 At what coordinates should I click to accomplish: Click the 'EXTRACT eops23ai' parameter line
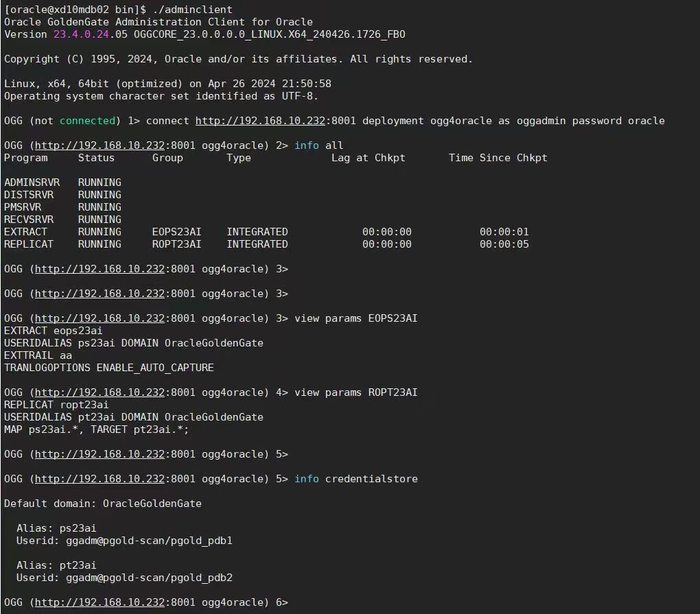[53, 331]
